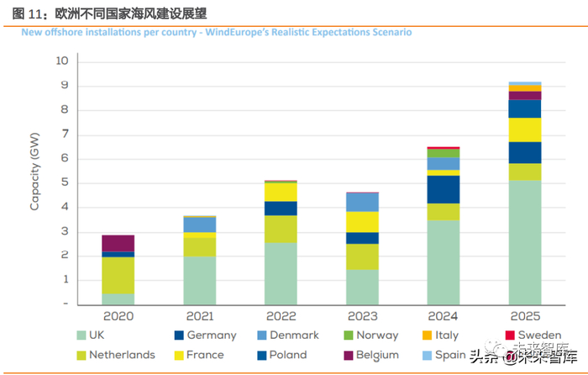Screen dimensions: 588x375
Task: Click the Germany legend color swatch
Action: (179, 335)
